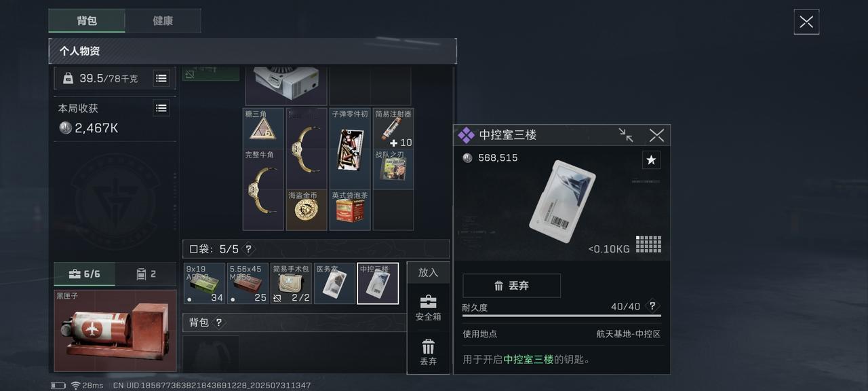Open the 本局收获 list menu icon
The width and height of the screenshot is (868, 391).
coord(161,108)
